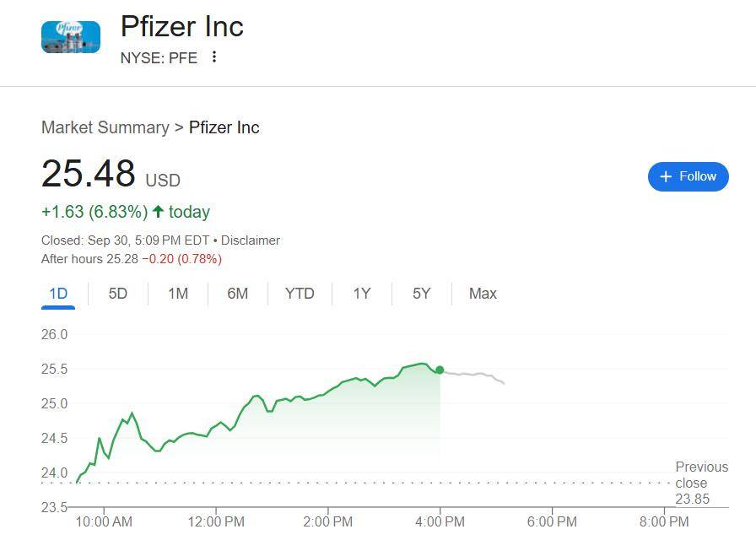Click the Previous close 23.85 label
Screen dimensions: 756x540
click(700, 483)
